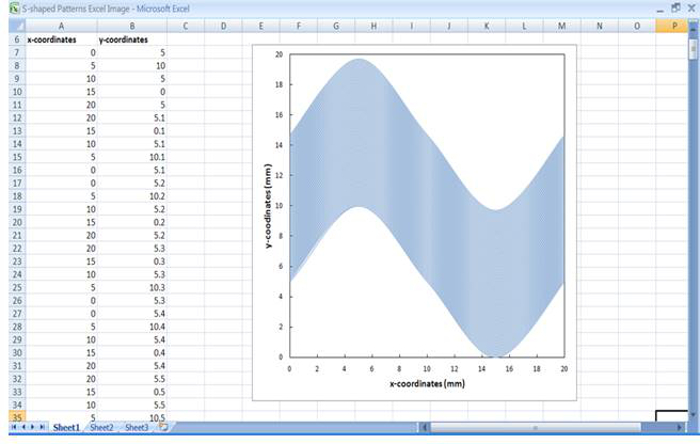Viewport: 700px width, 444px height.
Task: Click previous sheet navigation arrow
Action: [23, 427]
